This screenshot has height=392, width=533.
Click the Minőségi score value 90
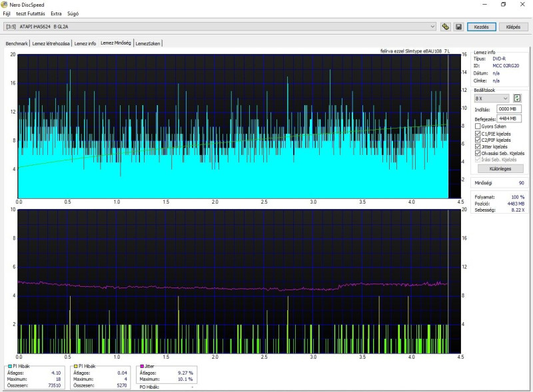[x=521, y=183]
